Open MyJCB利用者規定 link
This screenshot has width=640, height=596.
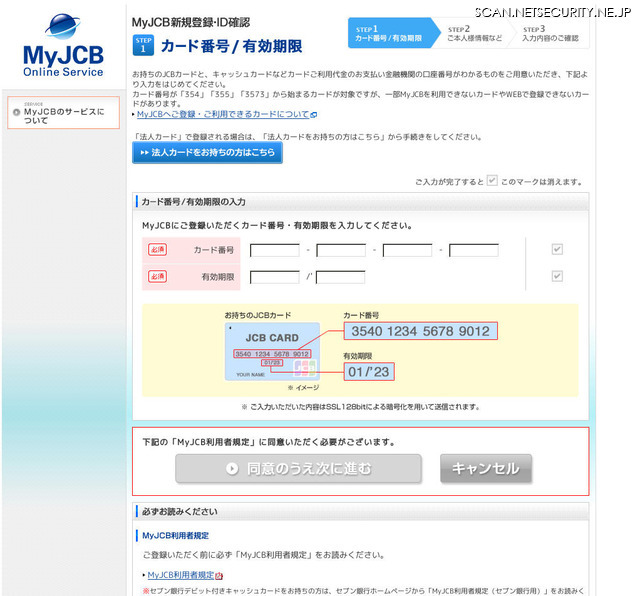[181, 575]
